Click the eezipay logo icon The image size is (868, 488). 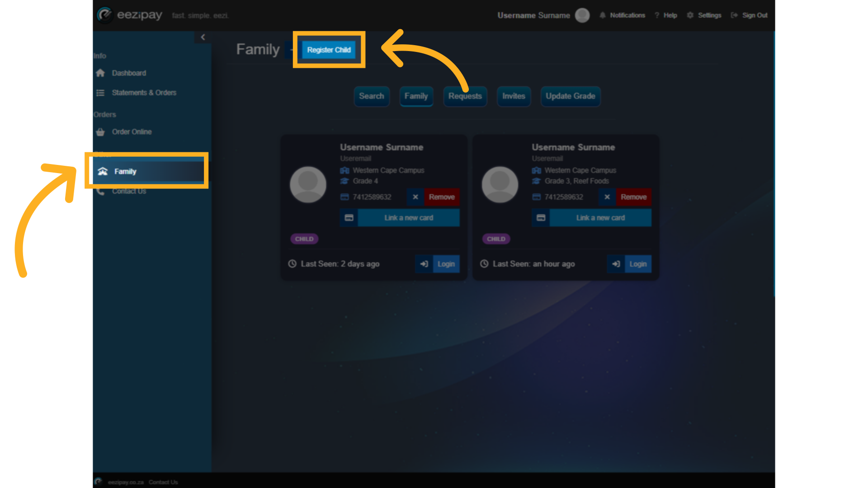(x=104, y=15)
